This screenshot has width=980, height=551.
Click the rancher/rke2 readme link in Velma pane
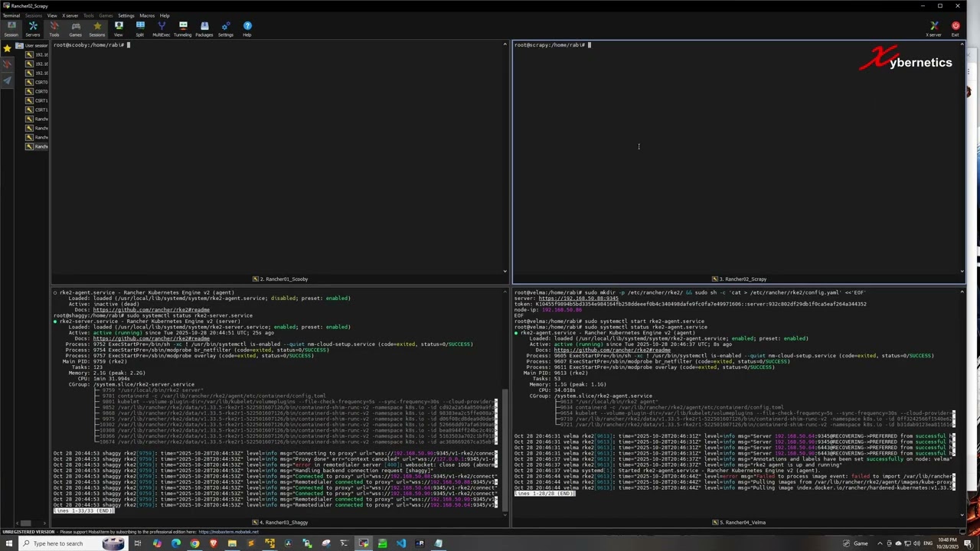612,350
